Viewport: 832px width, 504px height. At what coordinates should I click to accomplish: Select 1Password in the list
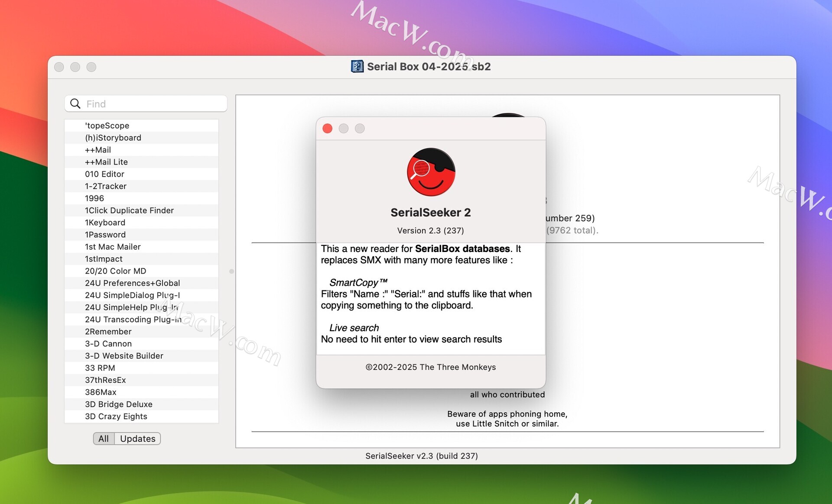[141, 235]
